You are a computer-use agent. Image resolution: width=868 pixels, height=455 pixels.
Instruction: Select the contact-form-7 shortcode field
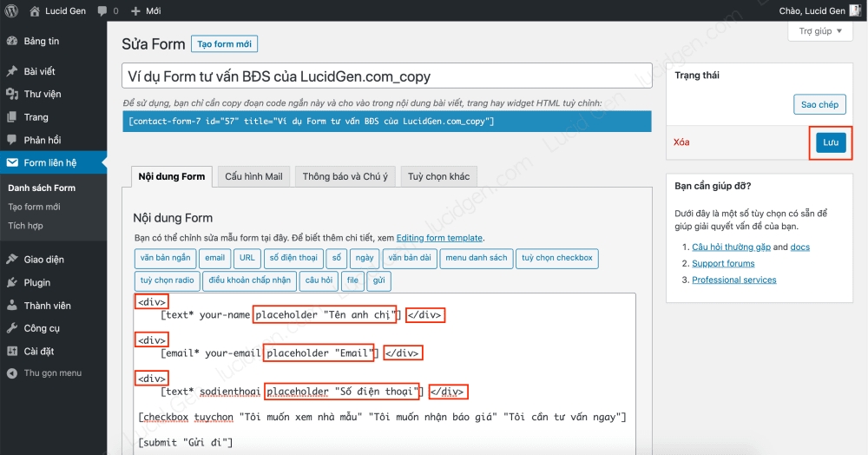click(387, 121)
